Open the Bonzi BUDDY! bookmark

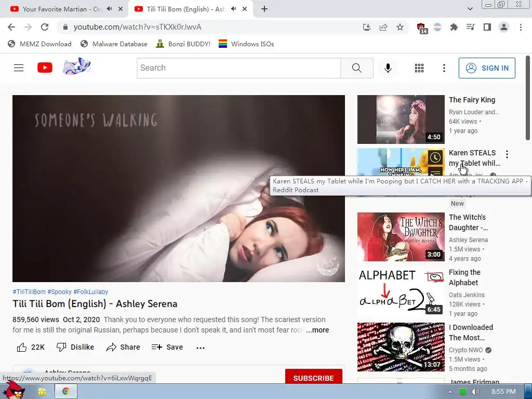183,44
